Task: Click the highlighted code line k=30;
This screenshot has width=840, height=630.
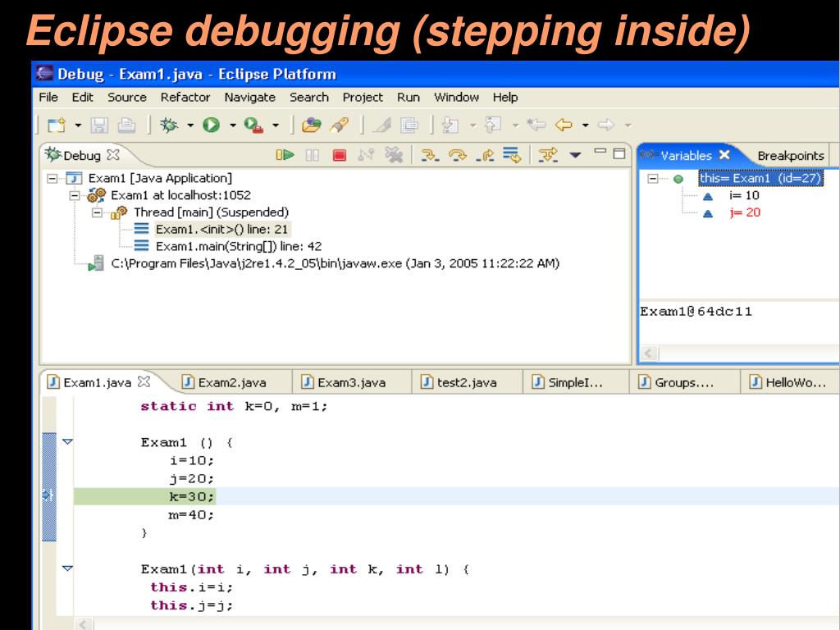Action: click(x=192, y=496)
